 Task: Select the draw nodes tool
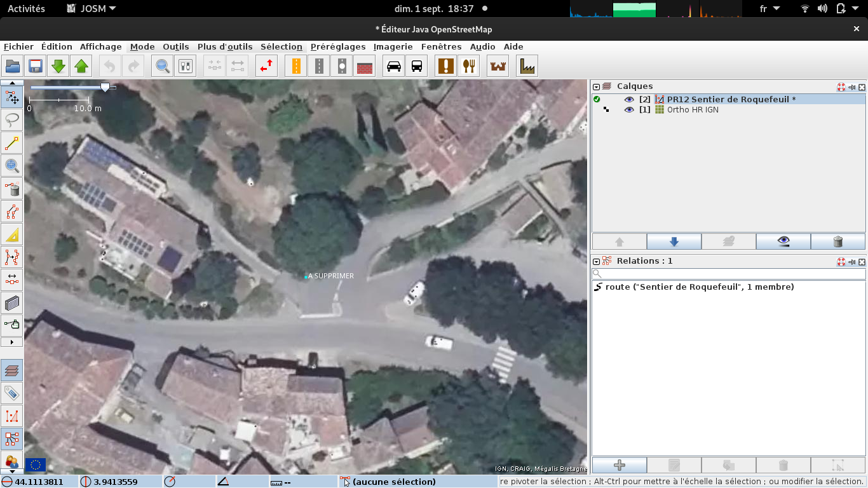click(12, 143)
